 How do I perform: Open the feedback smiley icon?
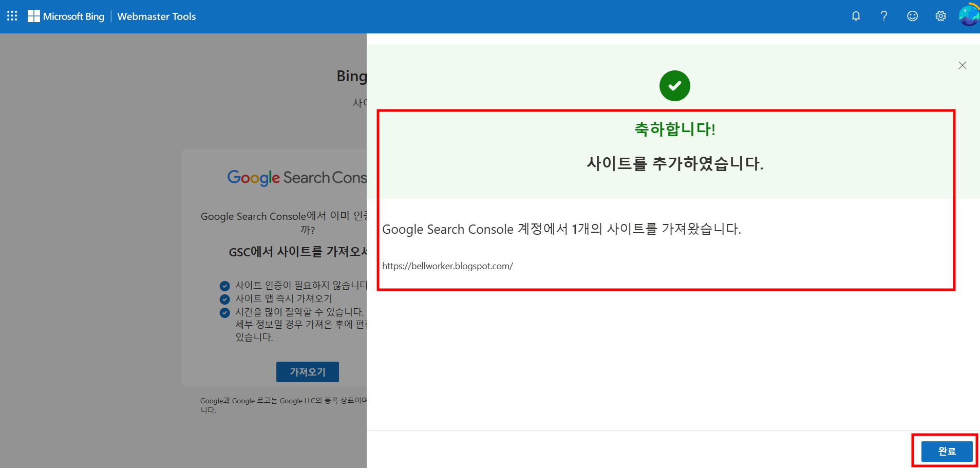[912, 16]
